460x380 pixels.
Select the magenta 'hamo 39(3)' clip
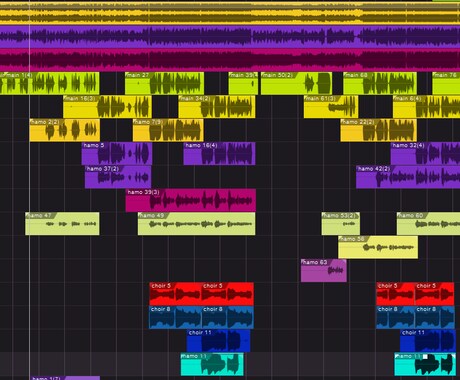[191, 200]
